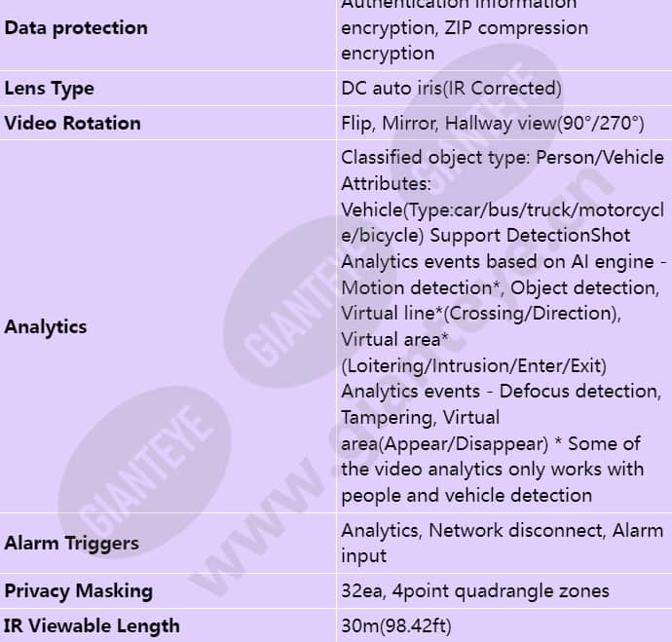Click the Analytics row label
The image size is (672, 642).
[x=46, y=327]
